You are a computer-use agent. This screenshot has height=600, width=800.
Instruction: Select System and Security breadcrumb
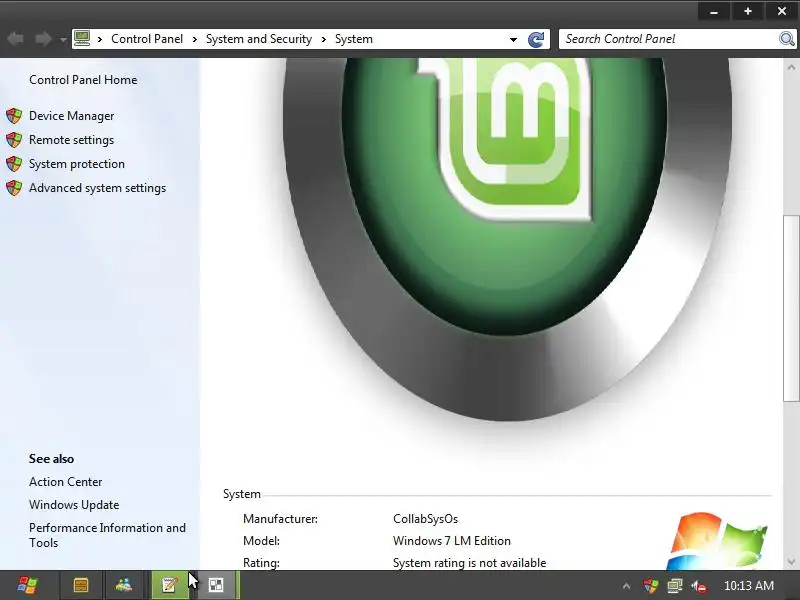coord(259,39)
